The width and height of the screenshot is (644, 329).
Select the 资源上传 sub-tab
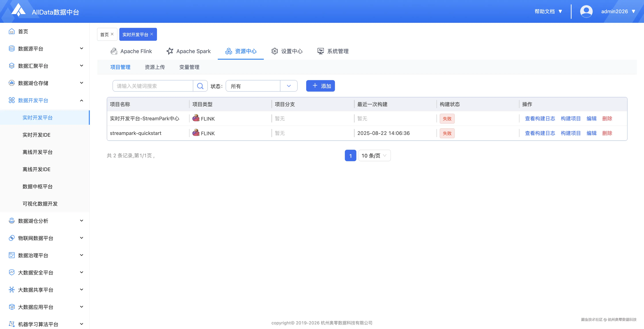tap(155, 67)
